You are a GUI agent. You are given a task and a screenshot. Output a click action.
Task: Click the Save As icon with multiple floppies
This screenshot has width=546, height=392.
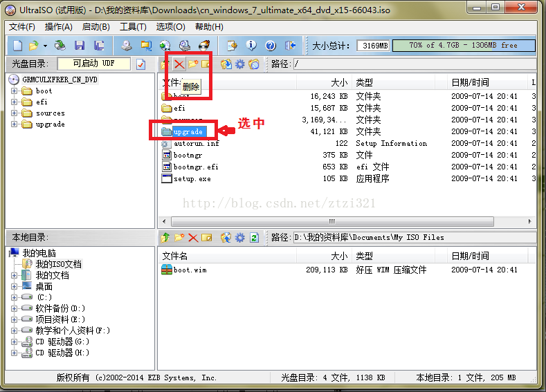99,46
